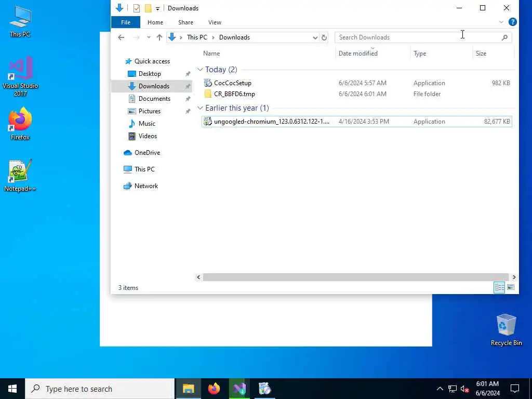Image resolution: width=532 pixels, height=399 pixels.
Task: Click File Explorer taskbar icon
Action: click(188, 389)
